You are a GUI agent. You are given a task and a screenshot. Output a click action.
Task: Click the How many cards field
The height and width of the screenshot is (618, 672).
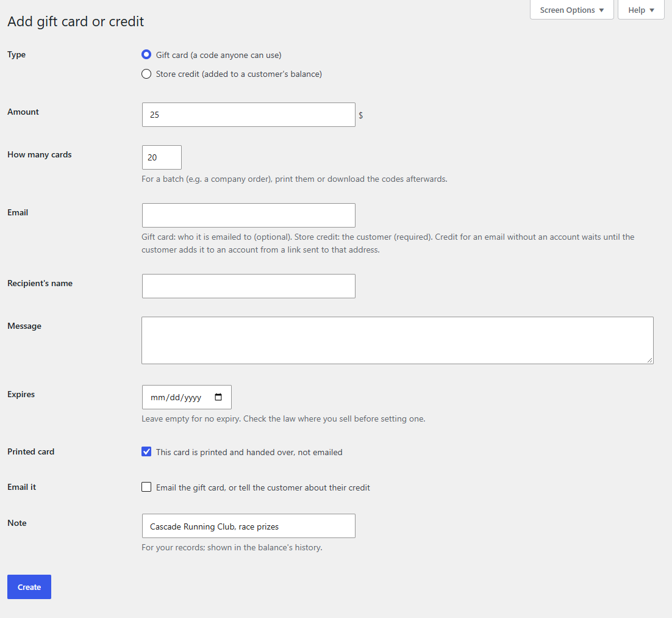[x=162, y=157]
